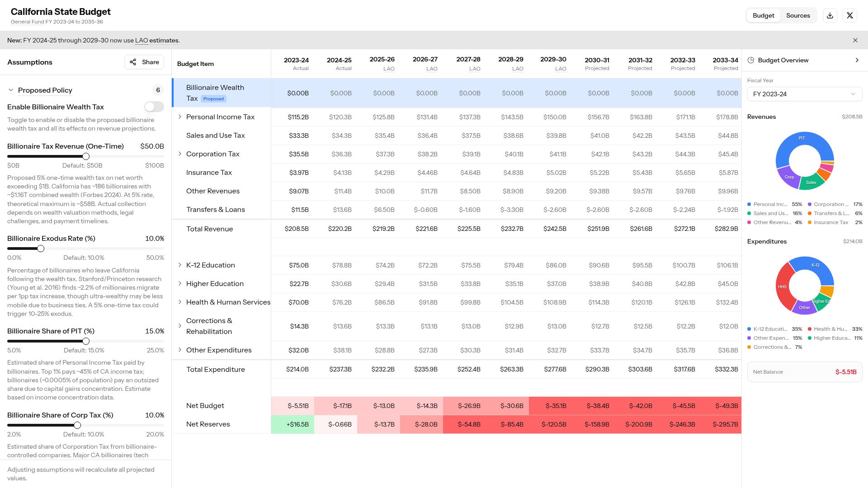Click Billionaire Share of Corp Tax slider handle
This screenshot has width=868, height=488.
[x=77, y=425]
